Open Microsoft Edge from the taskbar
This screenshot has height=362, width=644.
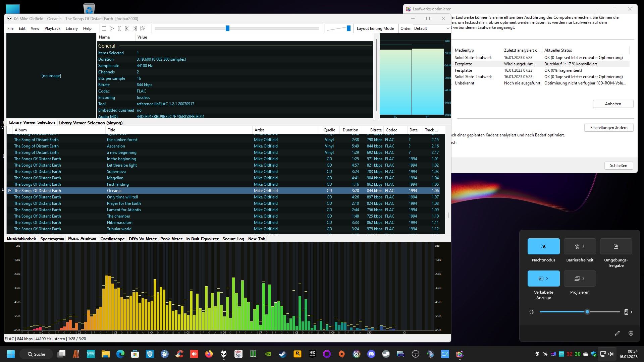120,354
